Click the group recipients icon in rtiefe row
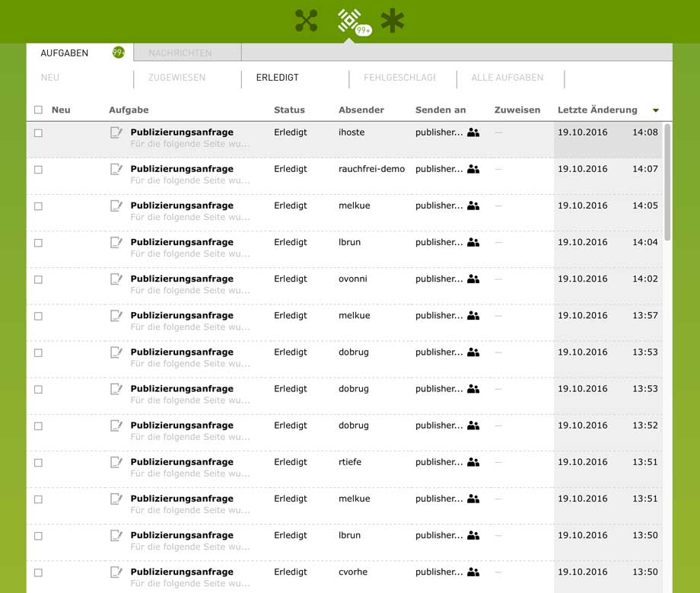This screenshot has height=593, width=700. click(473, 462)
